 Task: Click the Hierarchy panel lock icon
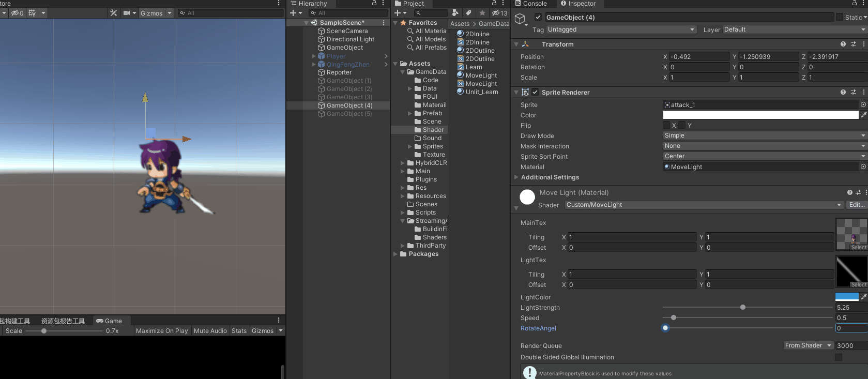(x=374, y=3)
